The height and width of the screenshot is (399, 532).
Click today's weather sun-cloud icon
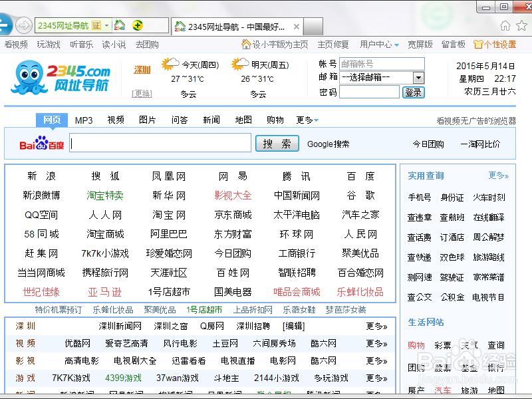(x=170, y=64)
